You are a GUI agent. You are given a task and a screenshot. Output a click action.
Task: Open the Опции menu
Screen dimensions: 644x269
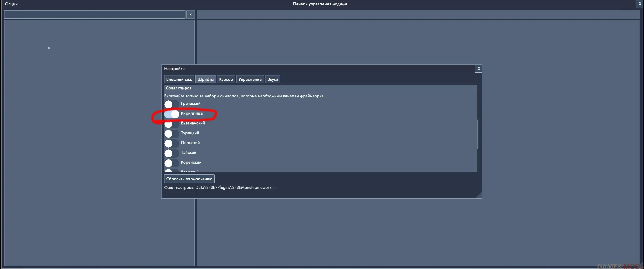(11, 4)
